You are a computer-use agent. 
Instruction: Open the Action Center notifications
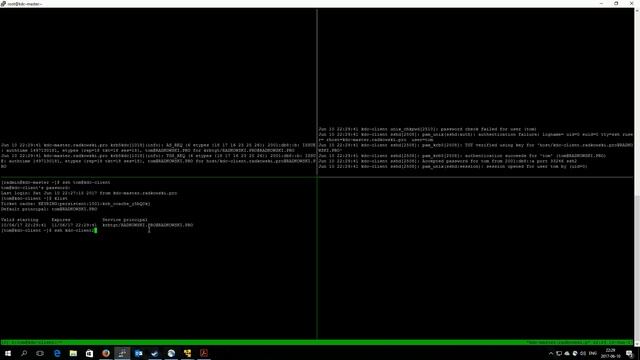630,353
